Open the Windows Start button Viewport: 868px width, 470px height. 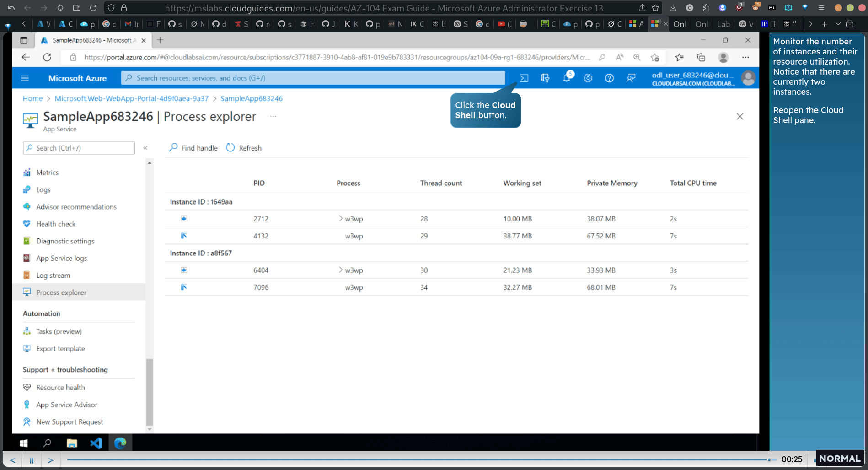point(24,443)
